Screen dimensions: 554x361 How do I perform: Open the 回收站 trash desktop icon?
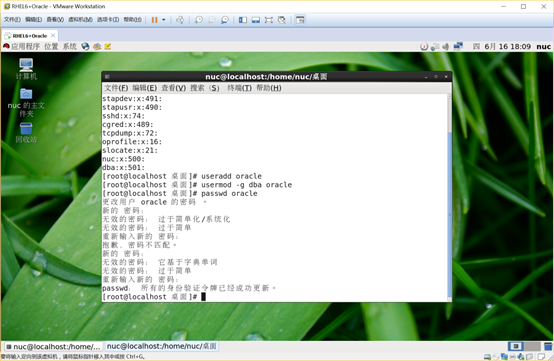pyautogui.click(x=26, y=132)
